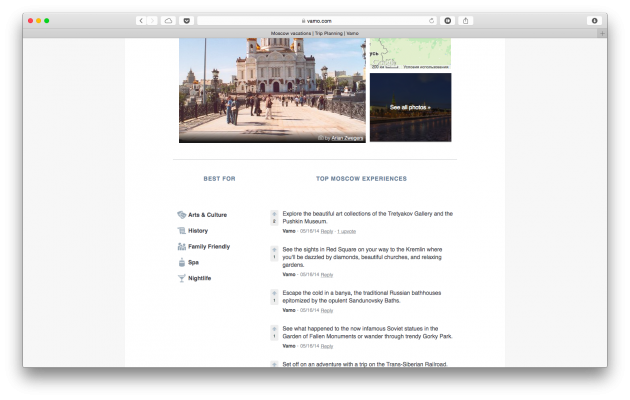Click the History category icon
The height and width of the screenshot is (400, 630).
coord(181,231)
